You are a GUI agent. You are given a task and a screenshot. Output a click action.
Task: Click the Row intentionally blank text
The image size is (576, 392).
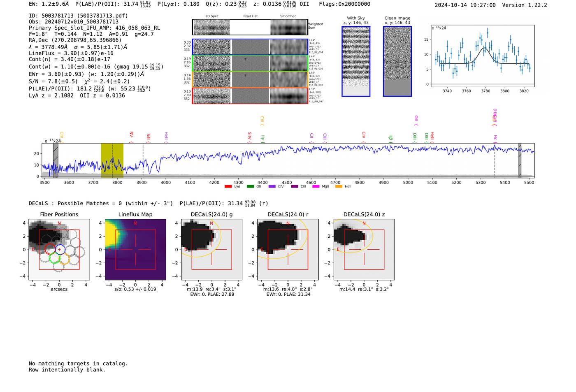[x=67, y=370]
